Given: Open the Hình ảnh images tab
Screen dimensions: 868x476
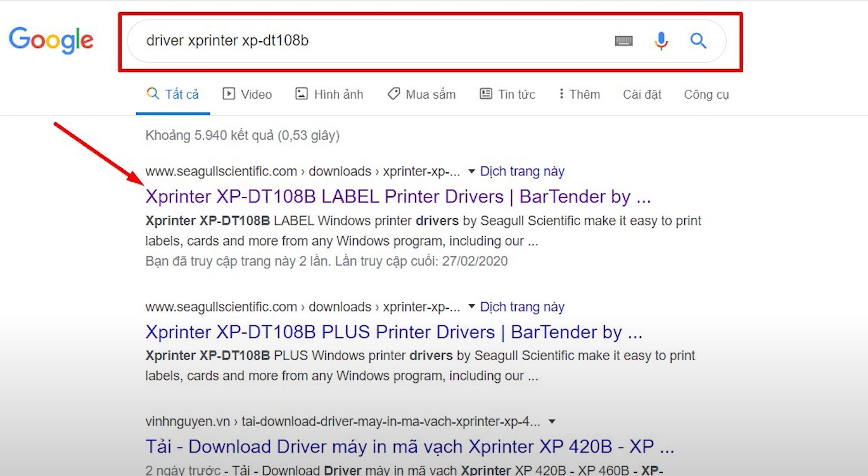Looking at the screenshot, I should pyautogui.click(x=329, y=94).
